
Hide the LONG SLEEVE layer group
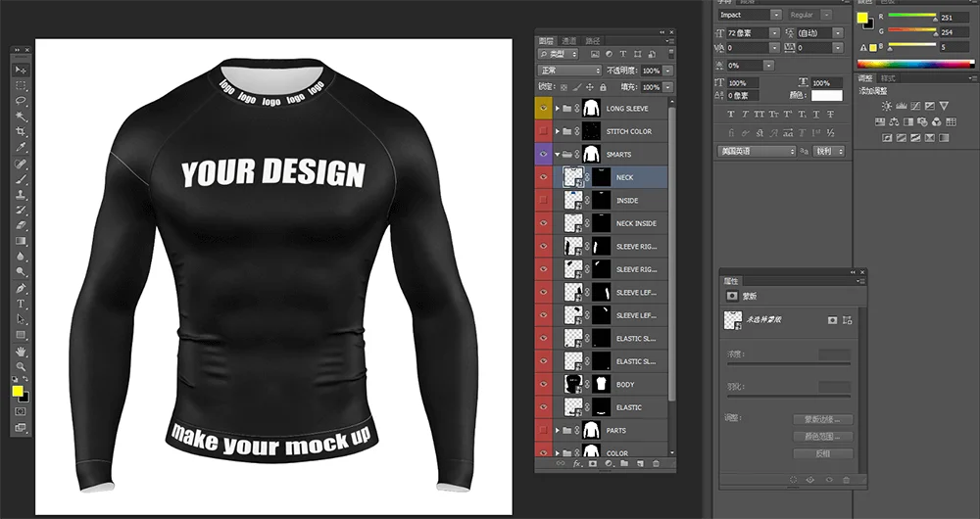point(543,108)
